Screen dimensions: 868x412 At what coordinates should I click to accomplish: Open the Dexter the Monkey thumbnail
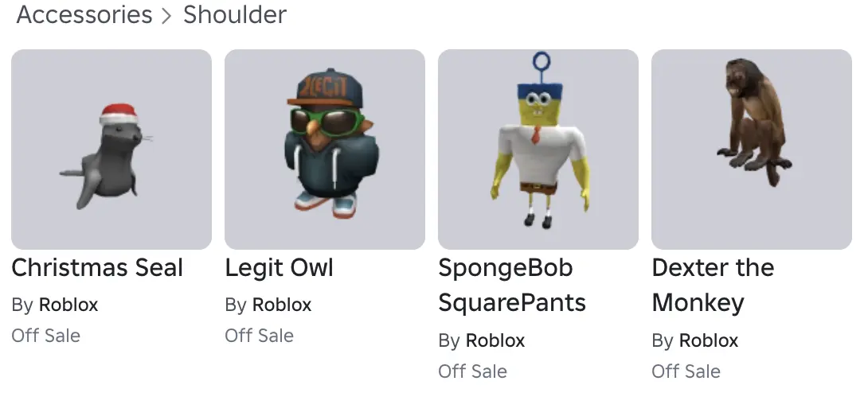click(x=752, y=150)
